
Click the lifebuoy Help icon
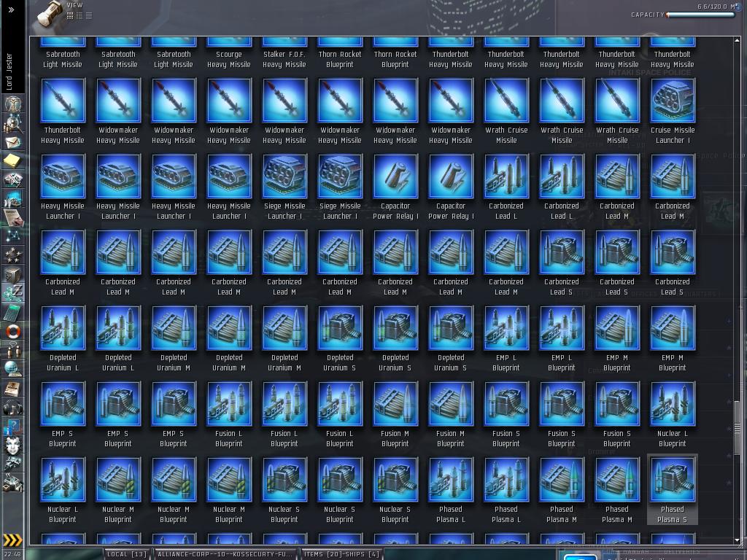(x=12, y=331)
